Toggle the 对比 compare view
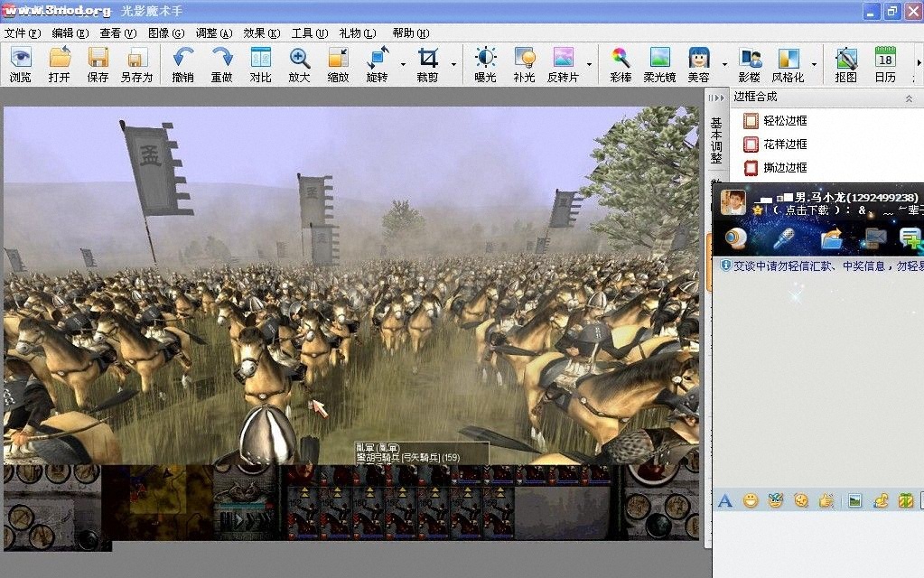The width and height of the screenshot is (924, 578). pyautogui.click(x=260, y=63)
